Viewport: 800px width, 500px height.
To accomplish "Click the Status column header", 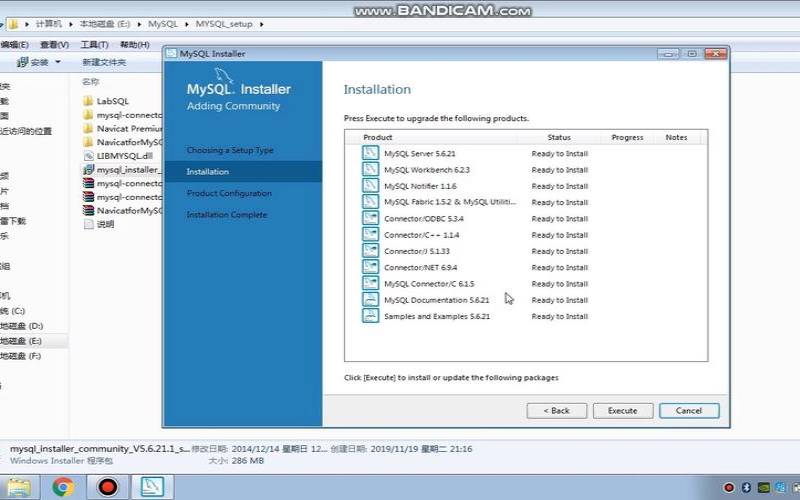I will point(559,137).
